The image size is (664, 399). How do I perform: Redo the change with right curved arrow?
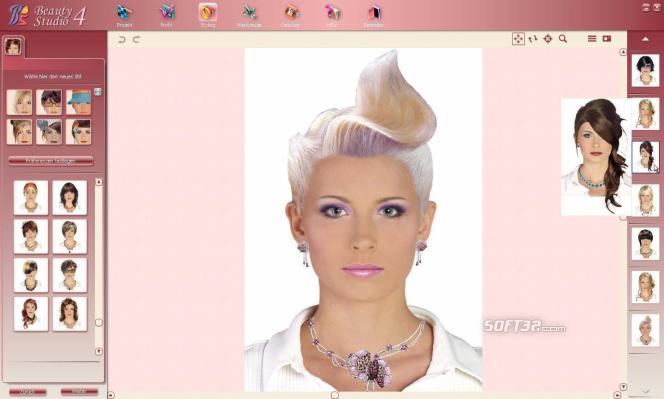[136, 40]
